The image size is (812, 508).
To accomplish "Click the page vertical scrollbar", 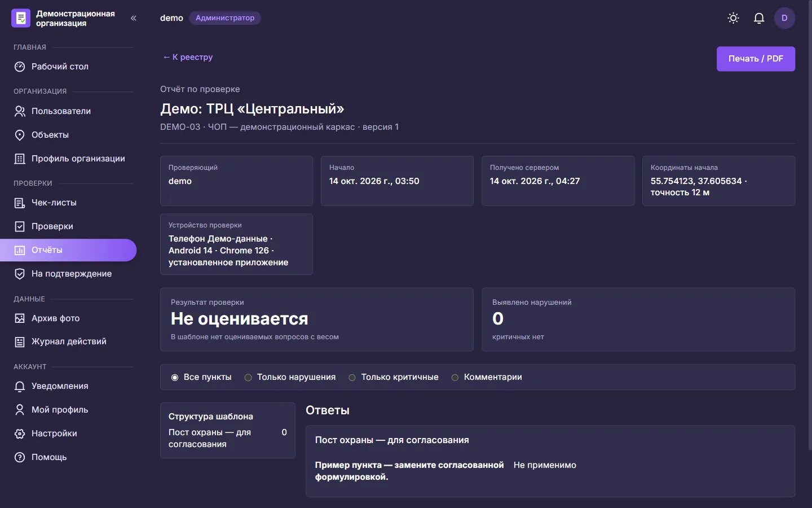I will point(809,226).
